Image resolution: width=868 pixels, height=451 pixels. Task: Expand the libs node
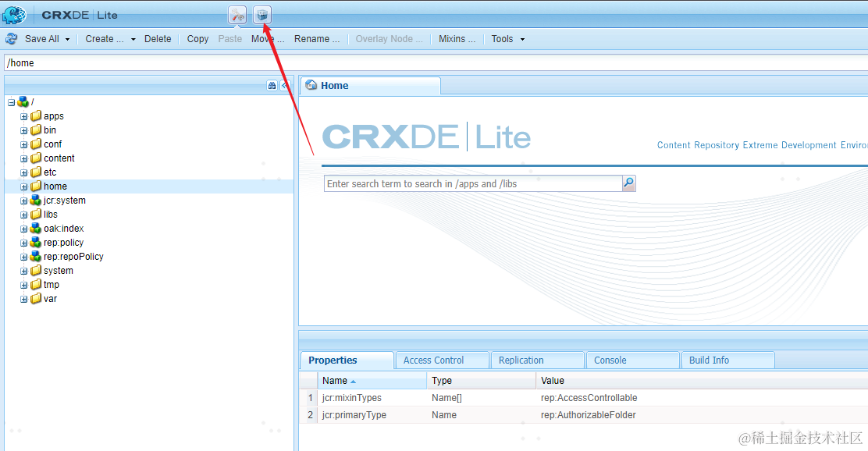tap(23, 215)
